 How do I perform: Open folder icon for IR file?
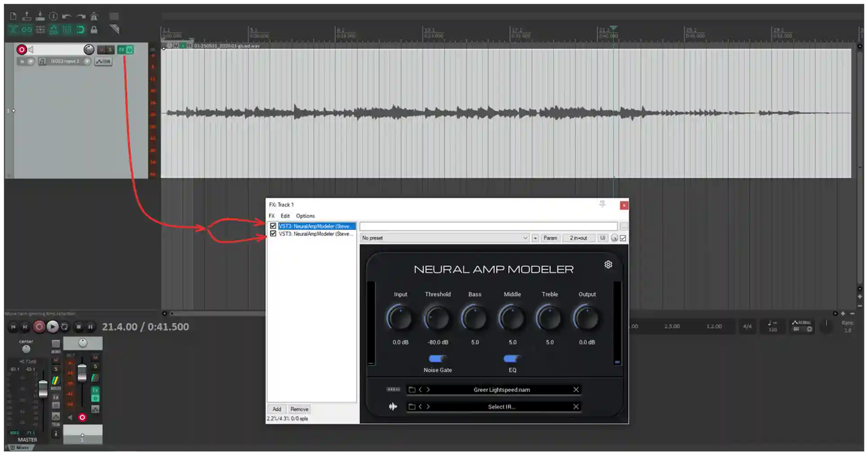click(412, 406)
